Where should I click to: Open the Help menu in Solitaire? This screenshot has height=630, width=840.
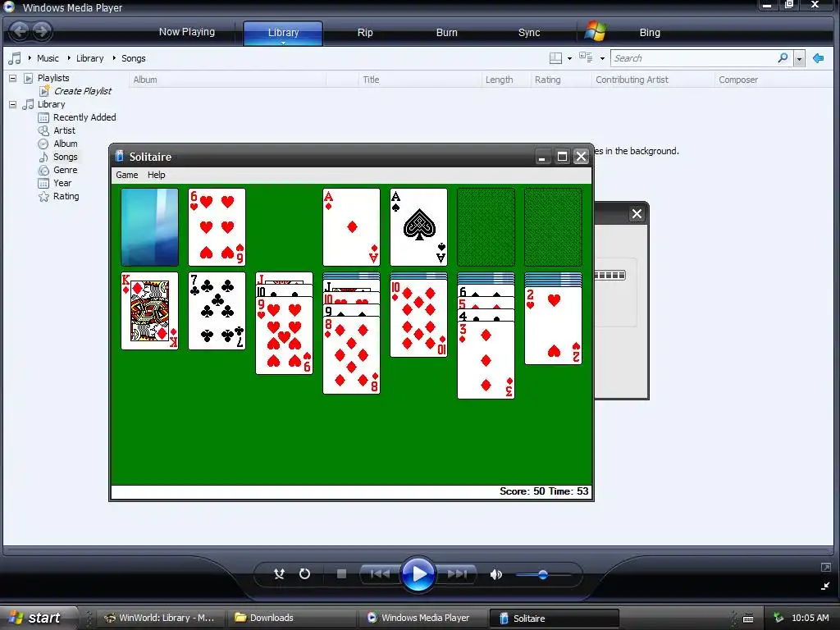156,175
